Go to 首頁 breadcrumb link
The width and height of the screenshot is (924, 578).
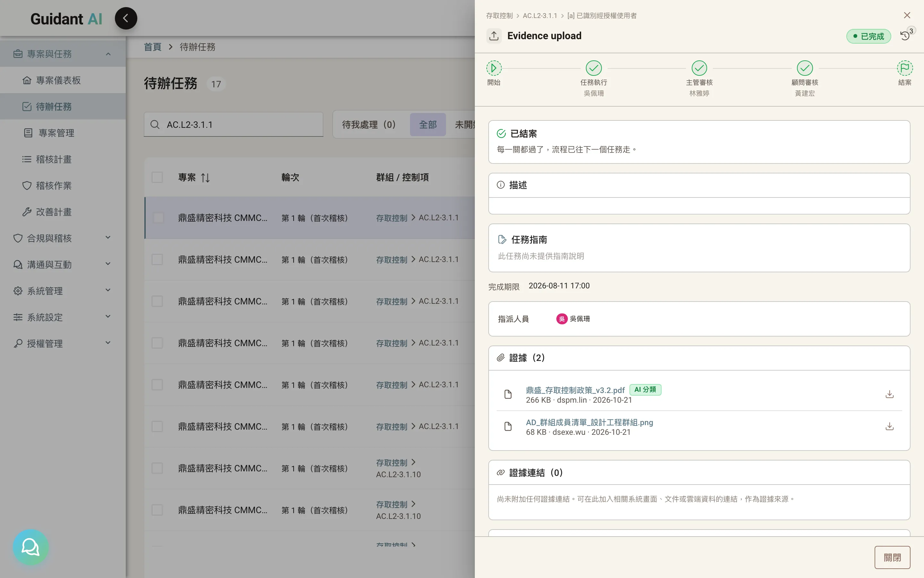tap(152, 47)
